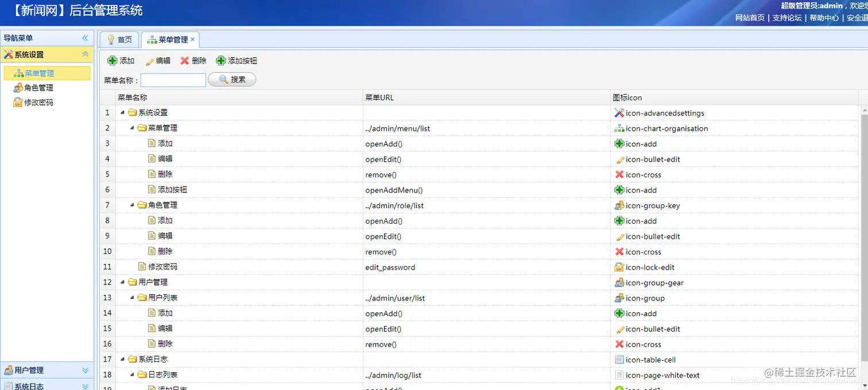Click the red cross 删除 toolbar icon

[185, 61]
